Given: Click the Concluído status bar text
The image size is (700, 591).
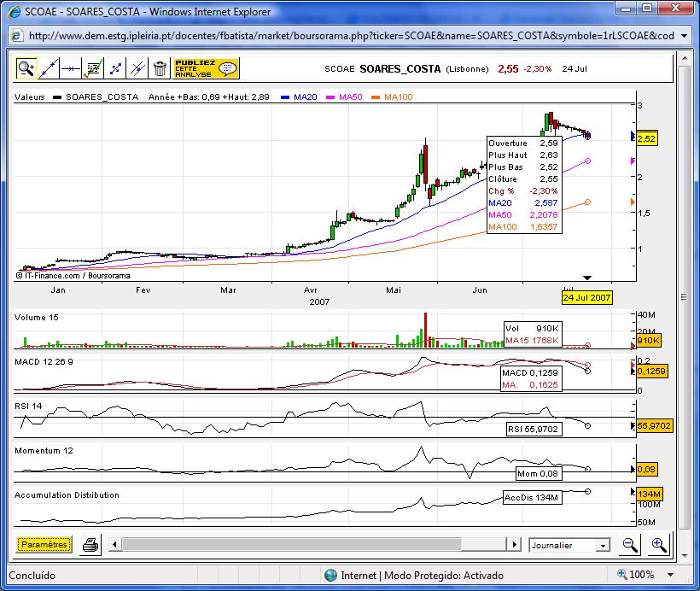Looking at the screenshot, I should [x=32, y=576].
